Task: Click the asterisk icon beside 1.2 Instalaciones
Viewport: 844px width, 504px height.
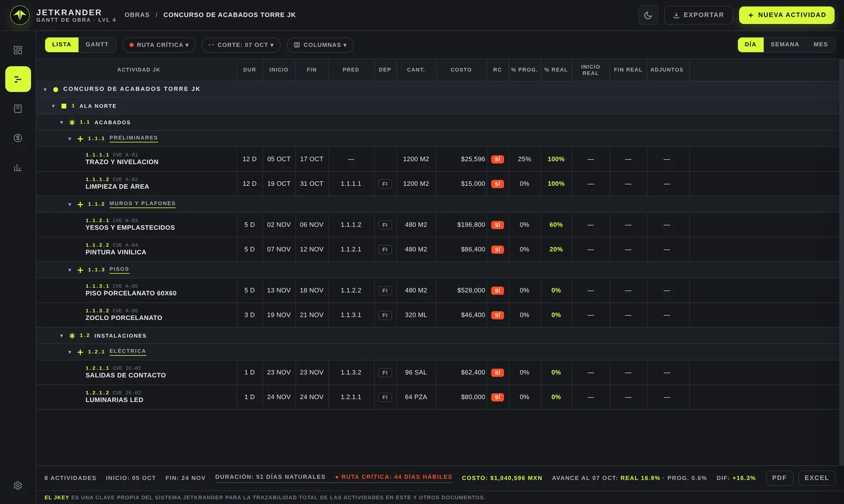Action: pyautogui.click(x=72, y=336)
